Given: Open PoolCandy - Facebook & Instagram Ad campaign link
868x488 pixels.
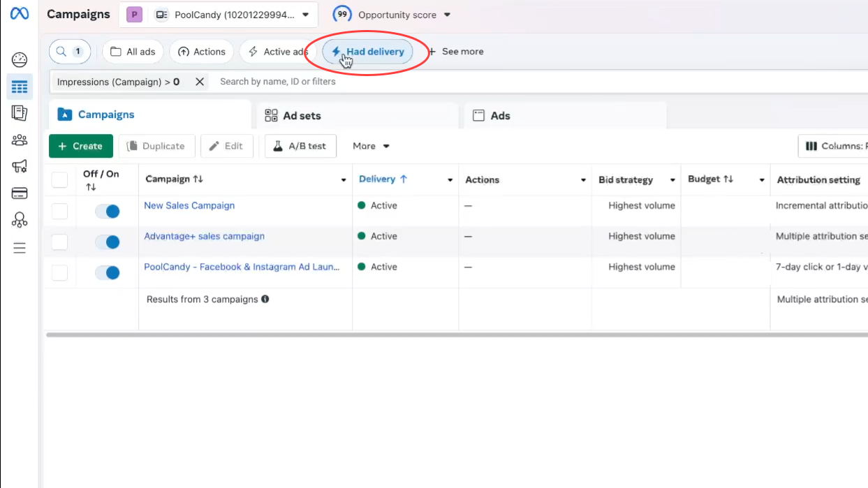Looking at the screenshot, I should 242,267.
